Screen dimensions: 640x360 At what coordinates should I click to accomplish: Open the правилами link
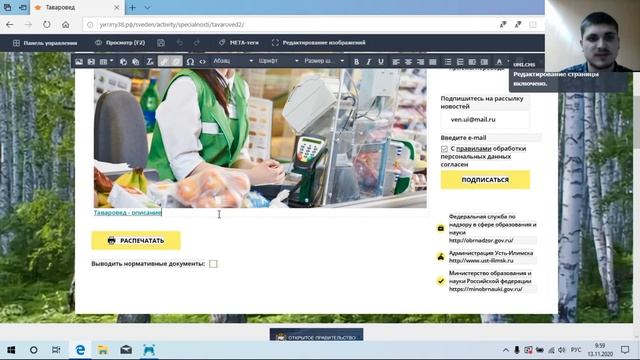click(473, 149)
